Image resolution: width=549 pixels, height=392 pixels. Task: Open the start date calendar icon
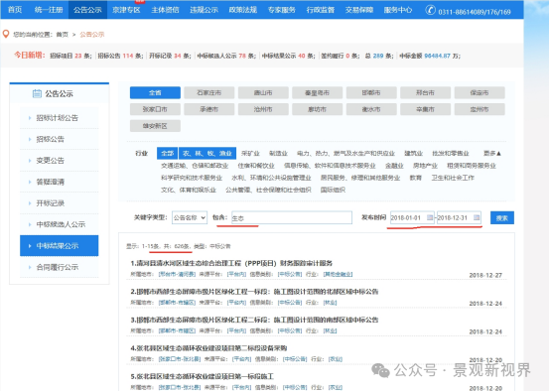[430, 217]
